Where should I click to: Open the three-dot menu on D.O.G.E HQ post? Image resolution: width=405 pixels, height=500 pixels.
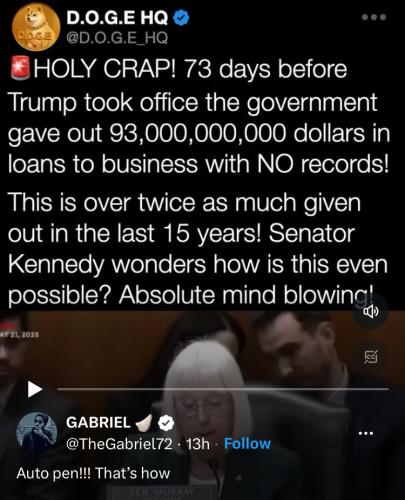pos(375,17)
